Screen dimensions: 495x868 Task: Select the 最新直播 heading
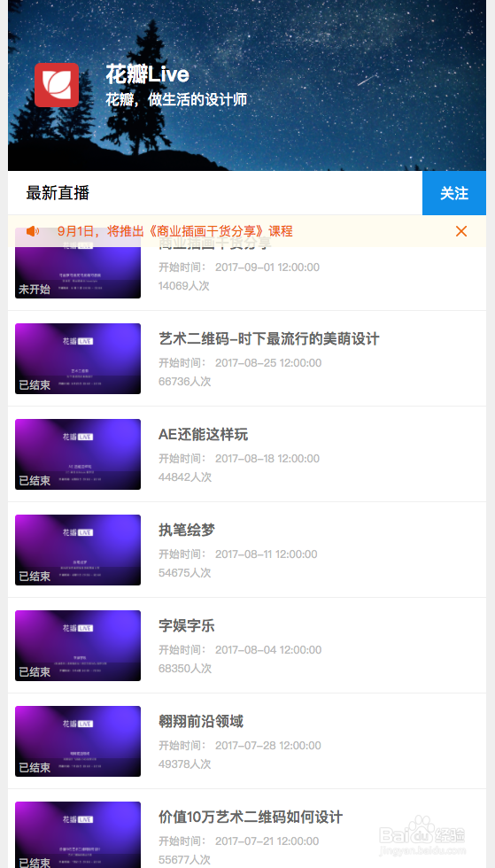[x=58, y=193]
